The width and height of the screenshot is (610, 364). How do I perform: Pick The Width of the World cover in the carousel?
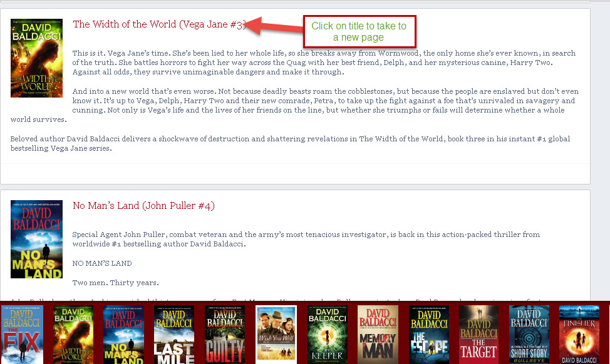click(73, 335)
